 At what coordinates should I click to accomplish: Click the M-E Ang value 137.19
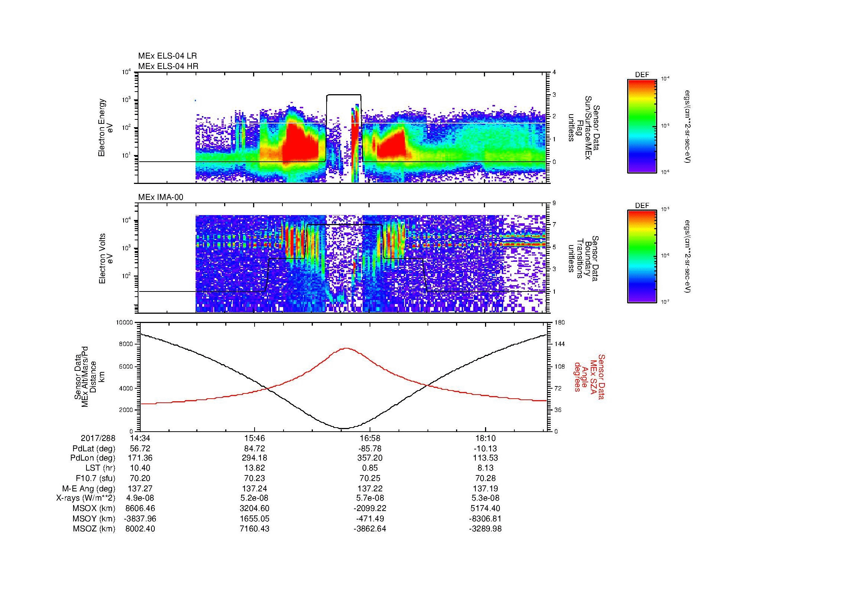pyautogui.click(x=485, y=488)
